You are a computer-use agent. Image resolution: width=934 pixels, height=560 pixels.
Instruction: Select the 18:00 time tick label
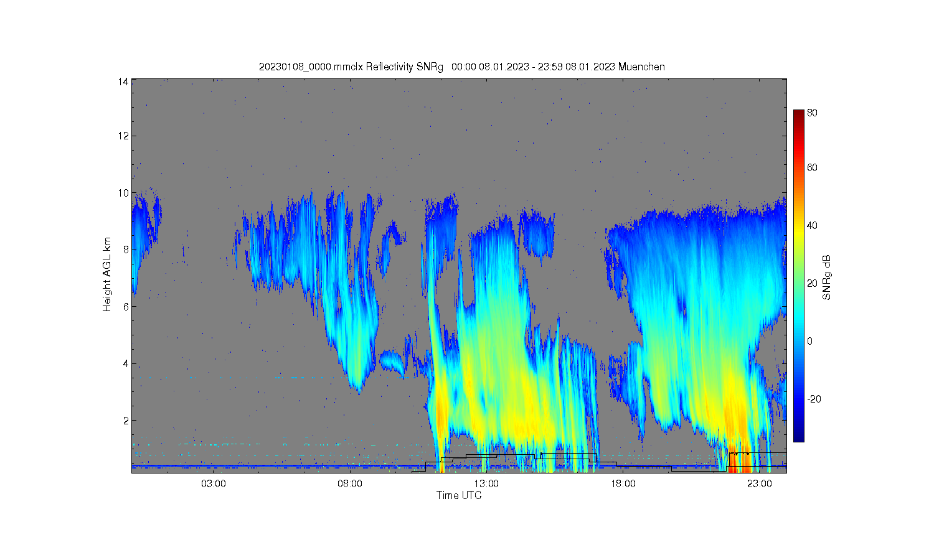coord(623,484)
